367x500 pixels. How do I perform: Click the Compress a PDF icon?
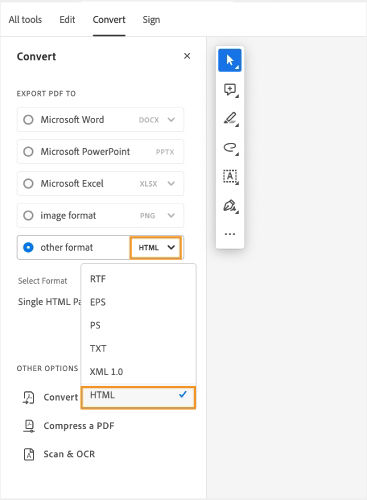(x=29, y=426)
